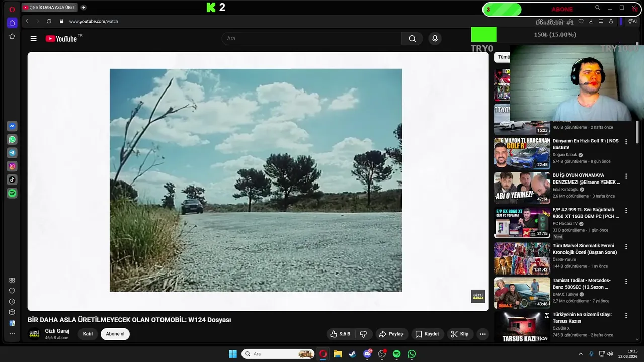Open Opera sidebar bookmarks star icon

(x=12, y=36)
